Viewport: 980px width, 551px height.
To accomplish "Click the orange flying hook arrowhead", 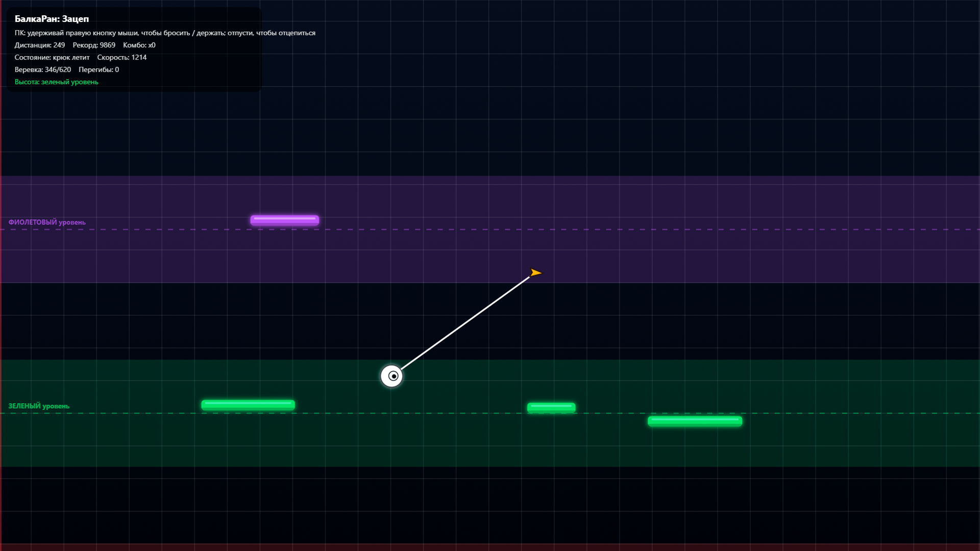I will click(536, 273).
